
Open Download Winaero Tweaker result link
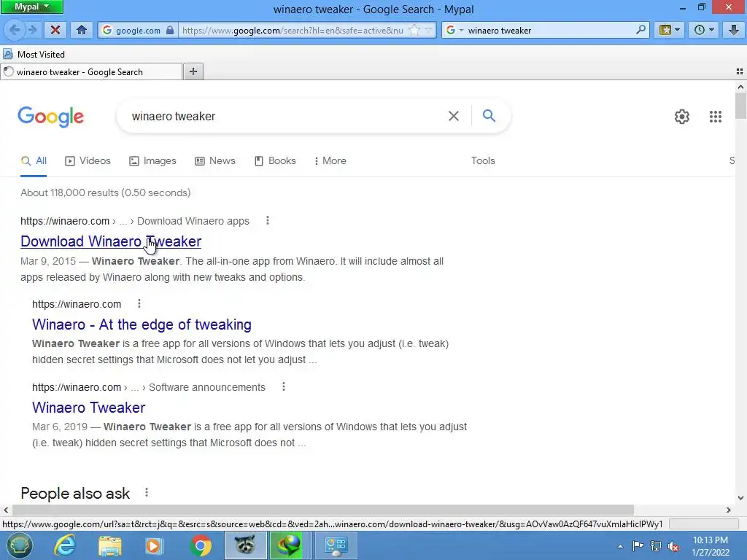tap(111, 241)
